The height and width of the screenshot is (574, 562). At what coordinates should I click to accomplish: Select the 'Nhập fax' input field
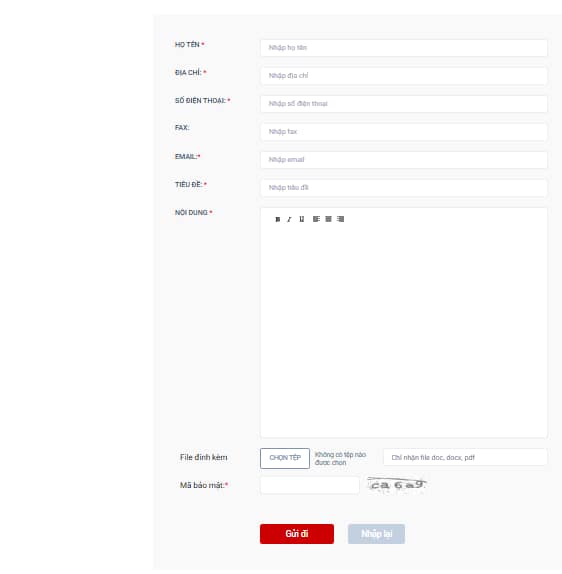(x=404, y=132)
